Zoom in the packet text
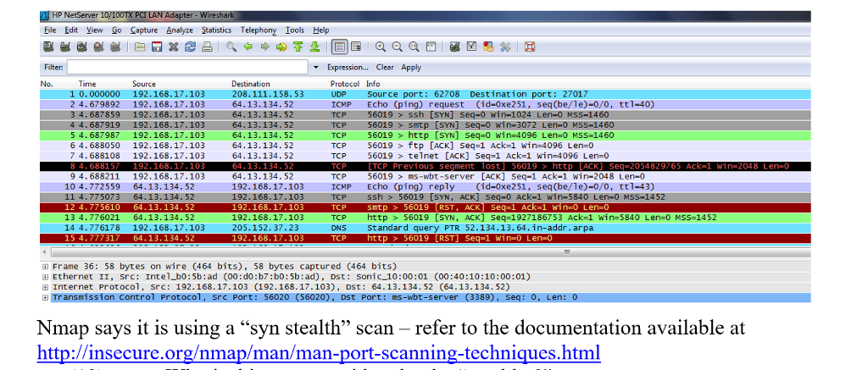The height and width of the screenshot is (370, 868). click(x=381, y=47)
